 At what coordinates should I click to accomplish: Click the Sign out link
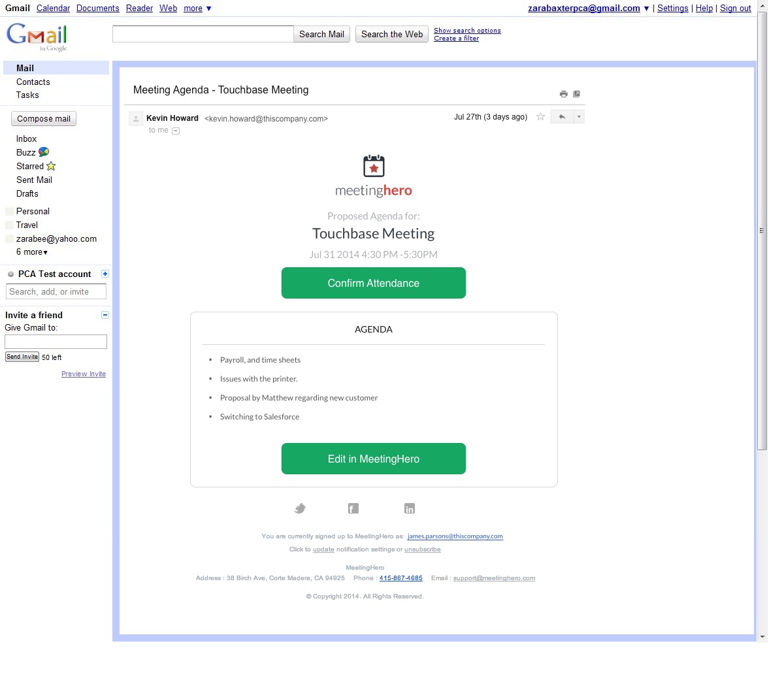(x=736, y=8)
